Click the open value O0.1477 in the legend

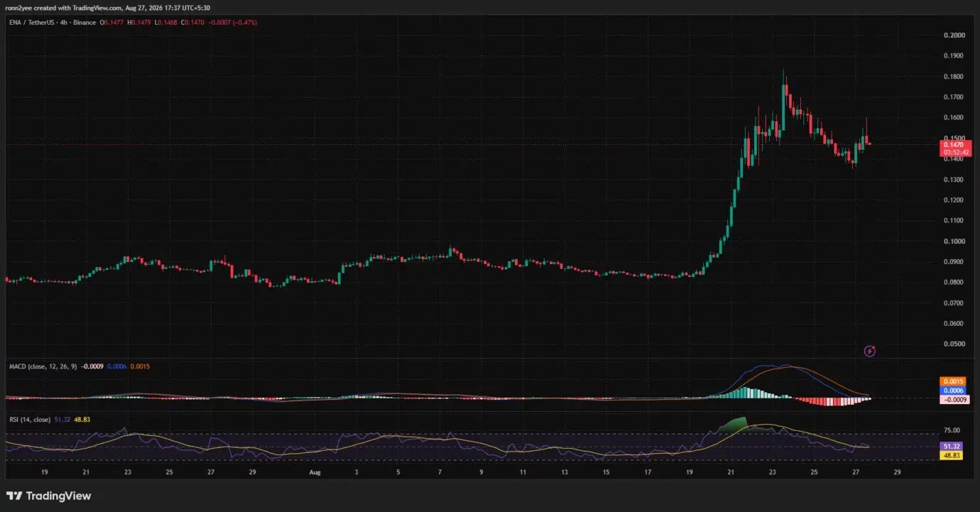113,23
